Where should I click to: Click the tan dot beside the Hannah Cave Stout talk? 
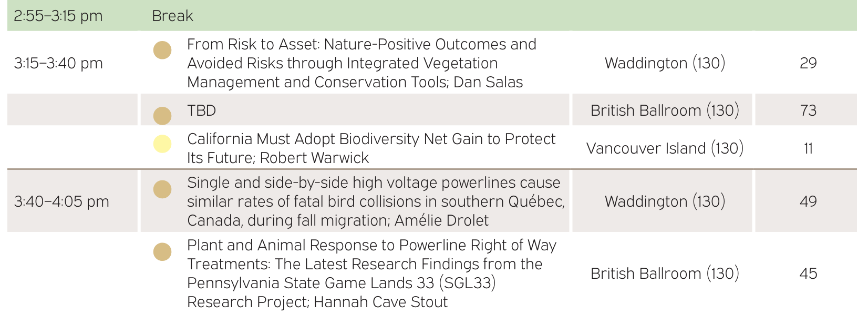click(x=162, y=252)
